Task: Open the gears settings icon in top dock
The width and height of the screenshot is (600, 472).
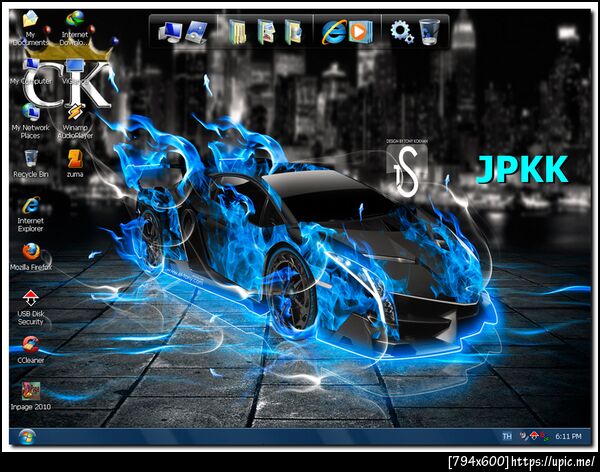Action: pos(401,32)
